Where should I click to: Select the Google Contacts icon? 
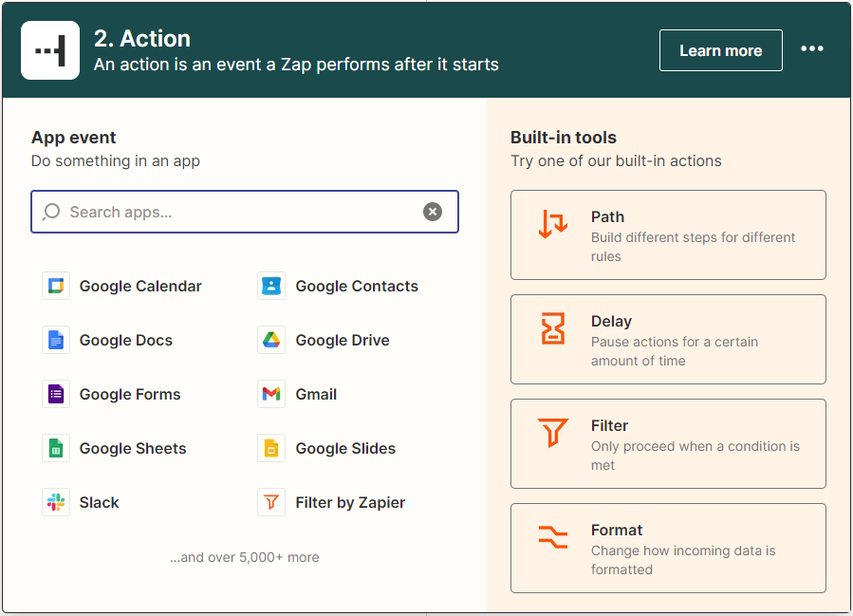pos(271,286)
